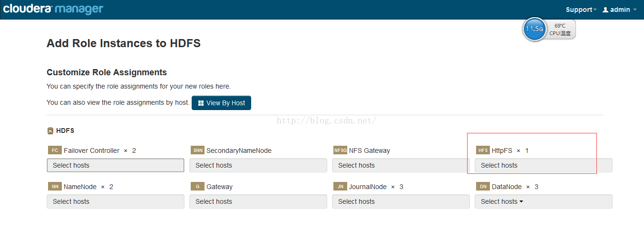
Task: Select hosts for Gateway role
Action: (x=258, y=201)
